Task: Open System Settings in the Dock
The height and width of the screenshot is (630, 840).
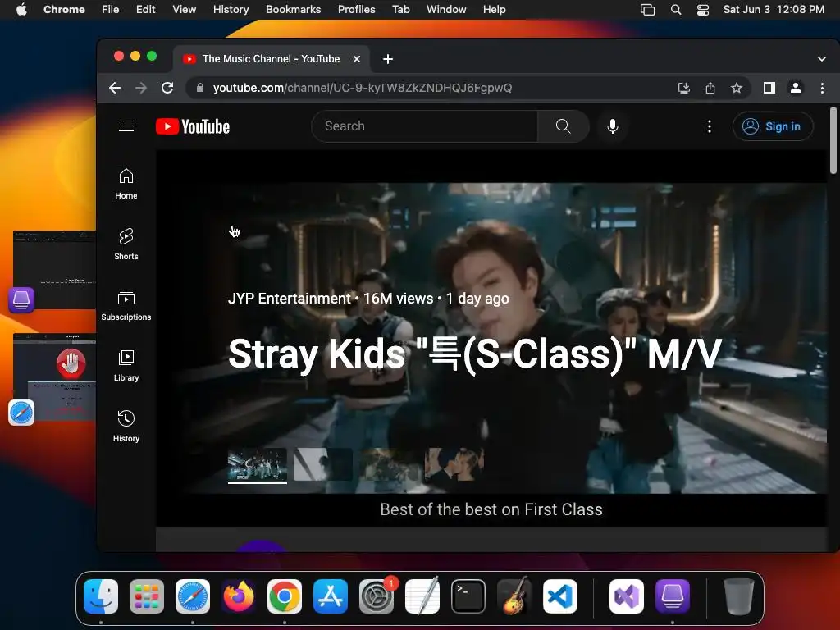Action: (x=377, y=596)
